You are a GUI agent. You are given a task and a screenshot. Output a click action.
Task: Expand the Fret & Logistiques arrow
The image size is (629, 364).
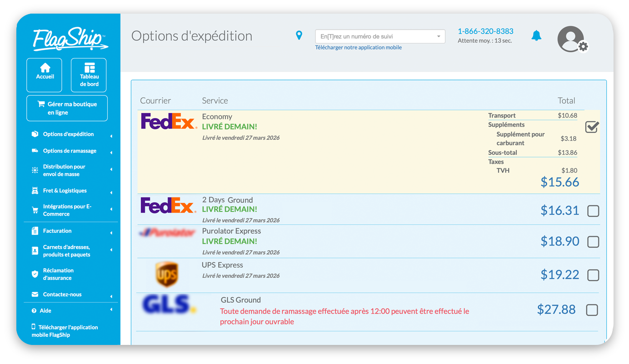[x=111, y=193]
